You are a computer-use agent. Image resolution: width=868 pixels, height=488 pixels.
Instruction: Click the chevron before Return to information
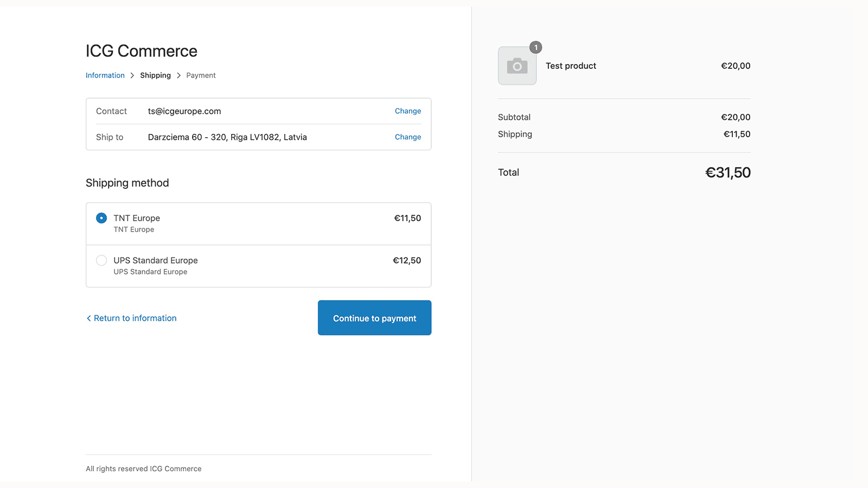pyautogui.click(x=88, y=318)
